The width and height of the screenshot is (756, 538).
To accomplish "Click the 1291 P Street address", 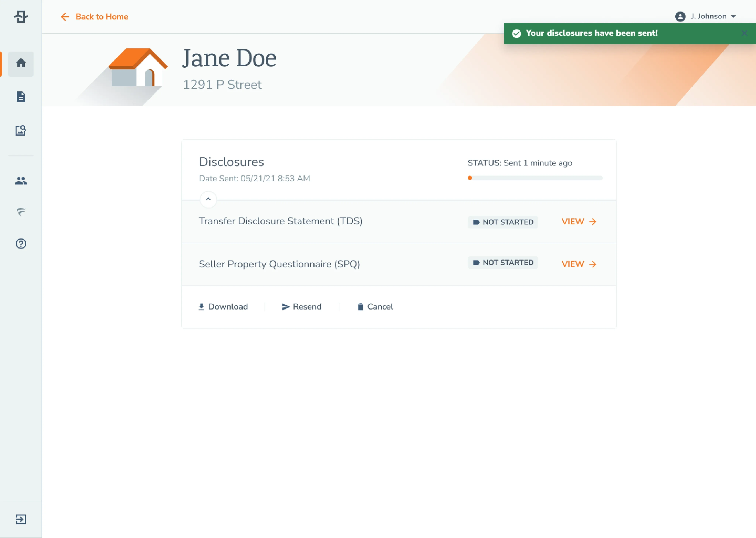I will 222,85.
